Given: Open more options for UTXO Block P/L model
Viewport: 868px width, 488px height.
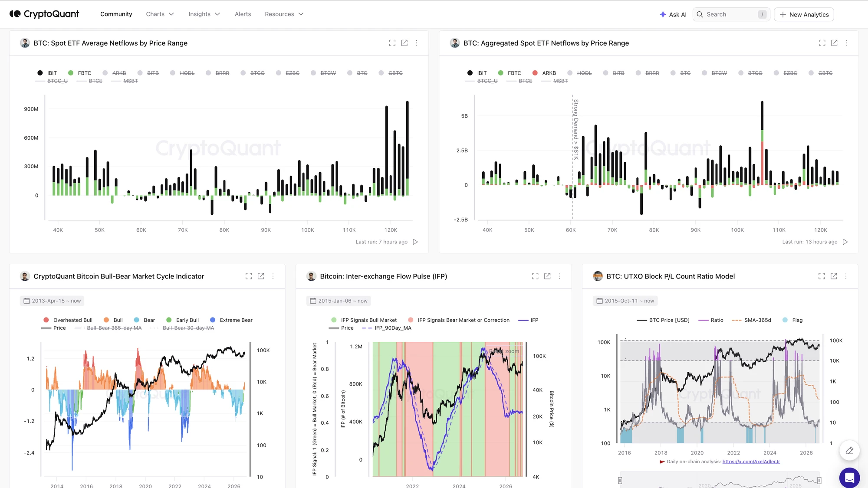Looking at the screenshot, I should coord(846,276).
